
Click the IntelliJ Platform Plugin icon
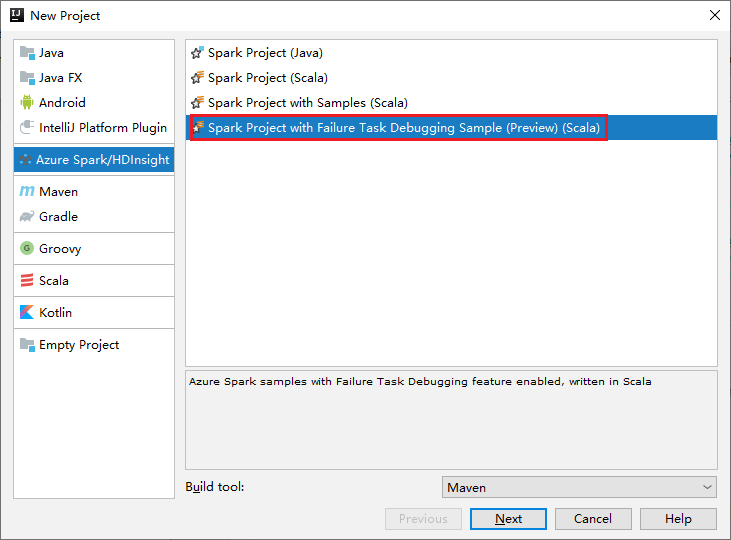pos(27,127)
